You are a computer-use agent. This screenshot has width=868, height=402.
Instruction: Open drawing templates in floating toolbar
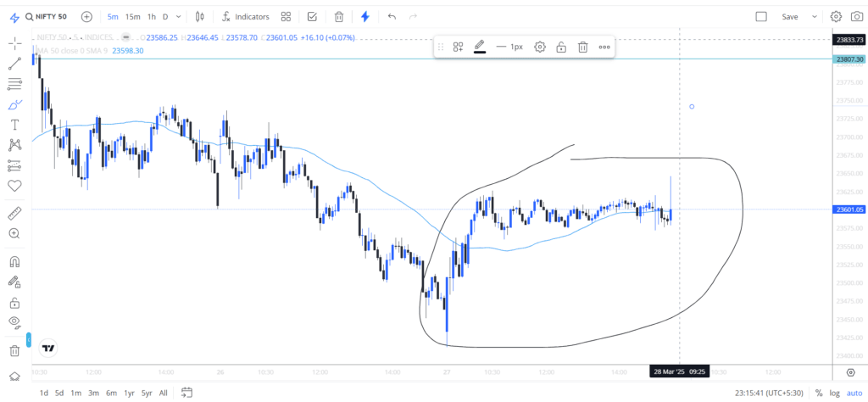point(458,47)
